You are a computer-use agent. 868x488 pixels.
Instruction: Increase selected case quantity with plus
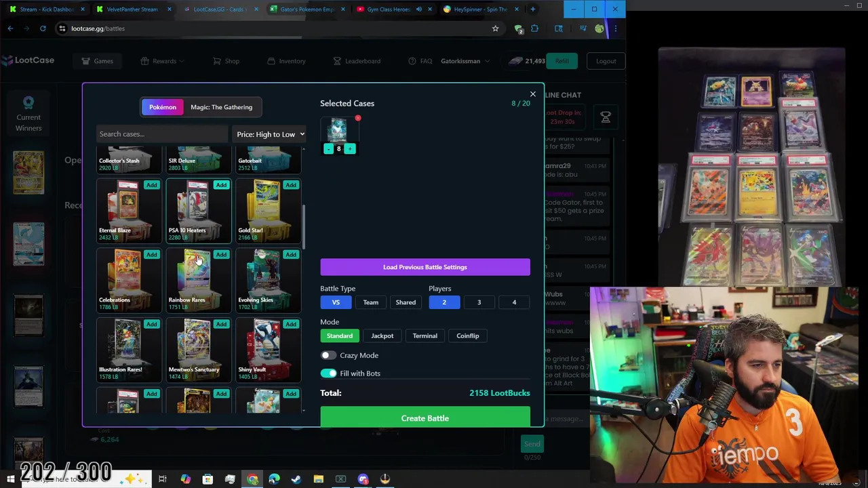[350, 149]
